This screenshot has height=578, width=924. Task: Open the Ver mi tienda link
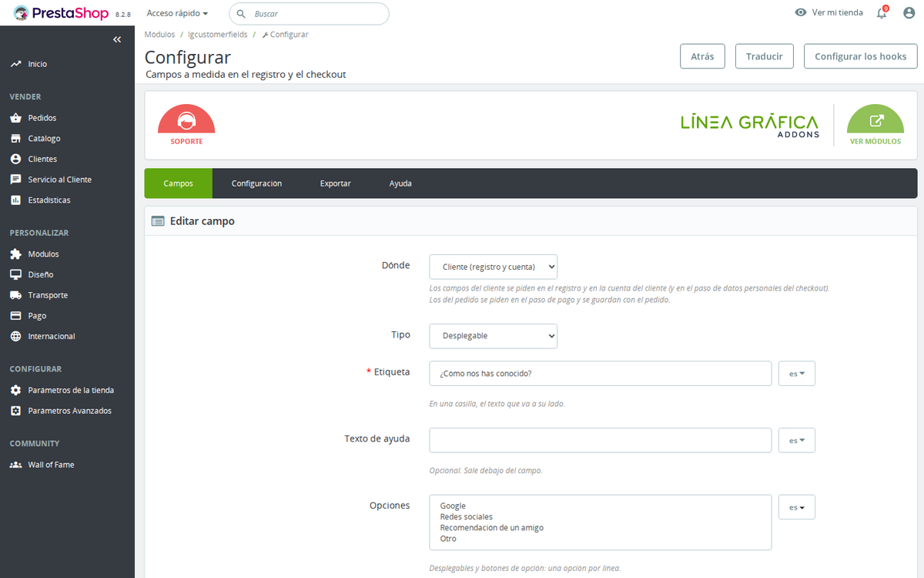(829, 13)
